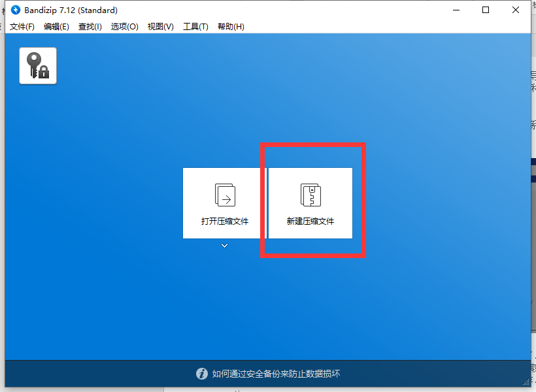The image size is (536, 392).
Task: Open the password manager key icon
Action: (x=37, y=65)
